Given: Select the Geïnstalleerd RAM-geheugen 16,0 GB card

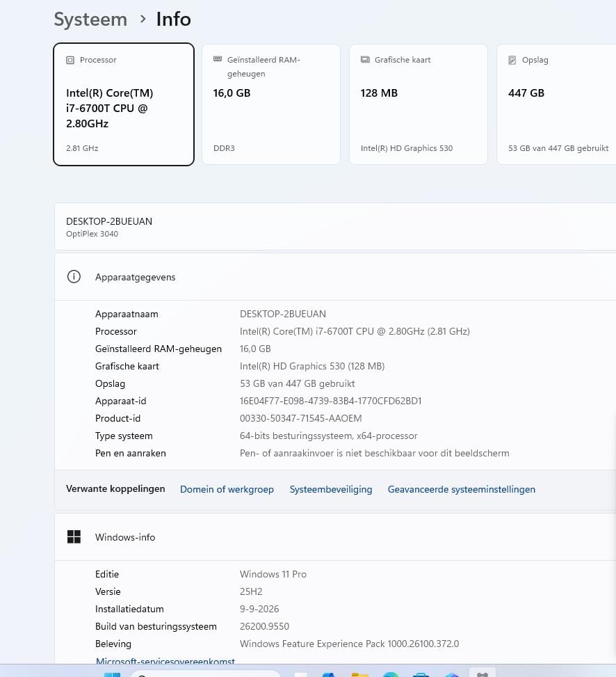Looking at the screenshot, I should pos(271,104).
